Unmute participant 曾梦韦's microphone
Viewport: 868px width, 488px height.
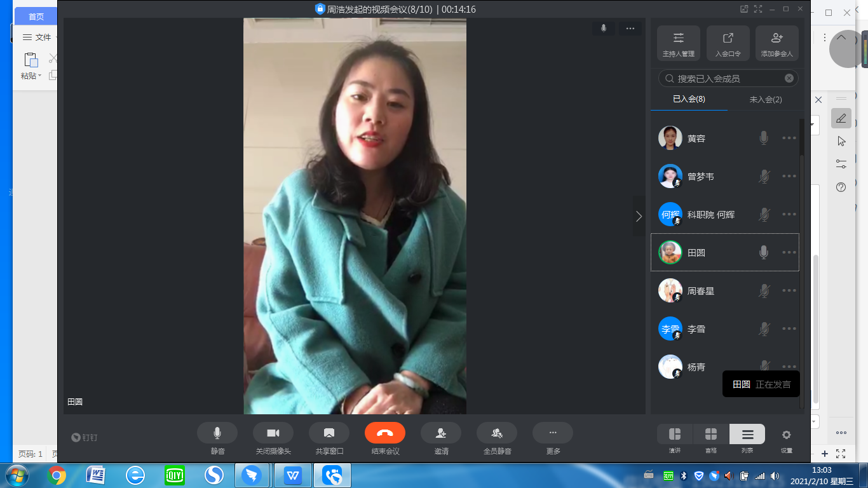click(764, 177)
